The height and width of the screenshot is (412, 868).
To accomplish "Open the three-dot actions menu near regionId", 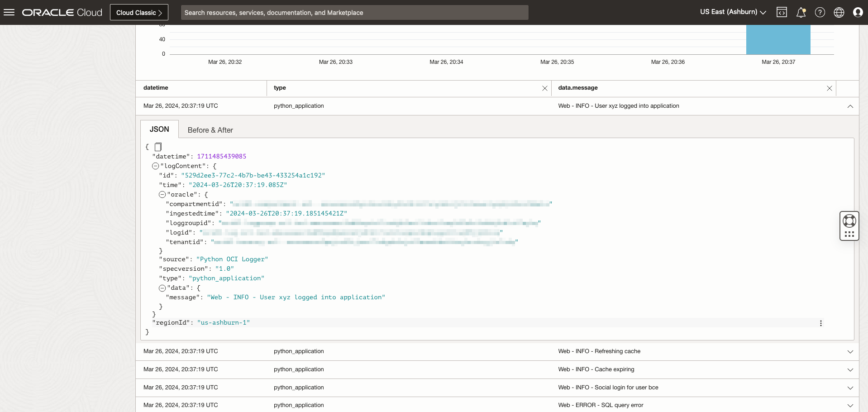I will pyautogui.click(x=821, y=323).
